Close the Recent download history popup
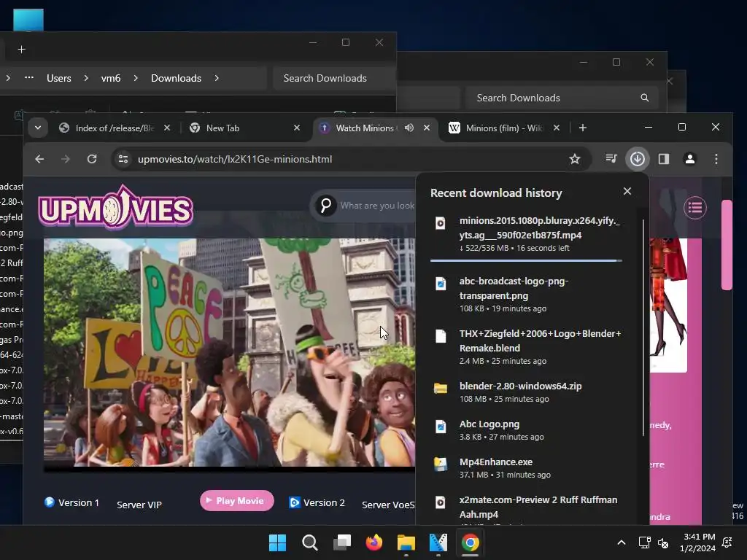The height and width of the screenshot is (560, 747). (627, 191)
